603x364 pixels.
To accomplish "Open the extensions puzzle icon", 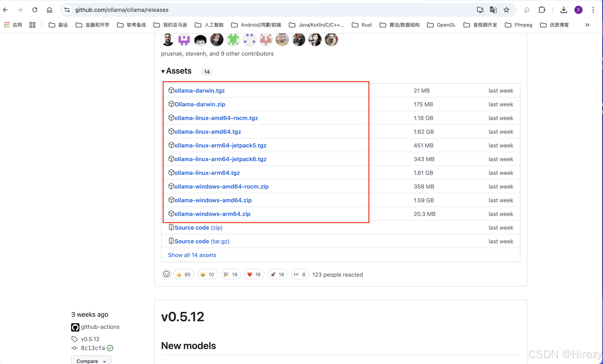I will click(x=542, y=10).
